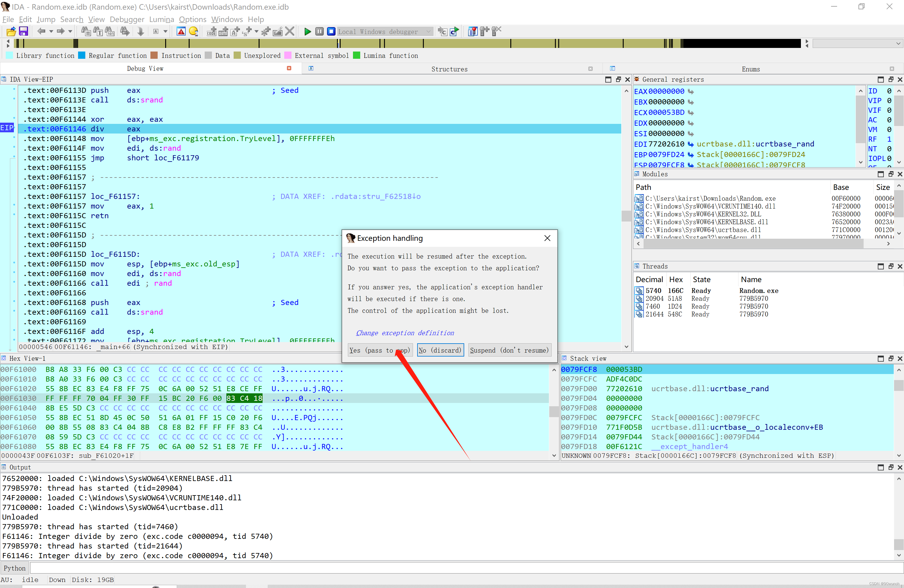Select thread 20904 in Threads list

click(654, 299)
